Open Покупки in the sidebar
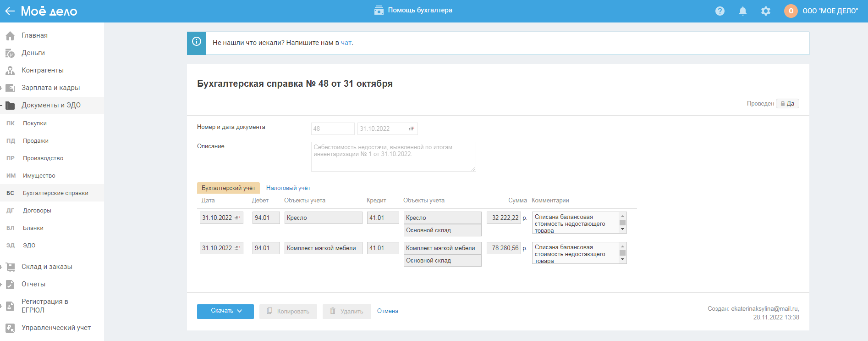The height and width of the screenshot is (341, 868). pos(35,123)
